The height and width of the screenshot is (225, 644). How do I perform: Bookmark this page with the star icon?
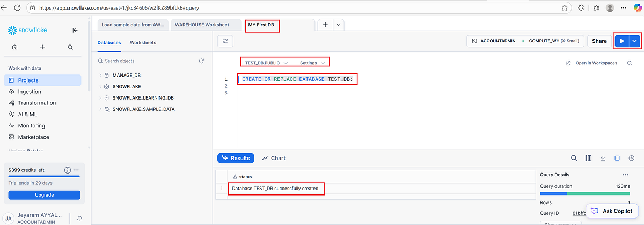point(565,8)
